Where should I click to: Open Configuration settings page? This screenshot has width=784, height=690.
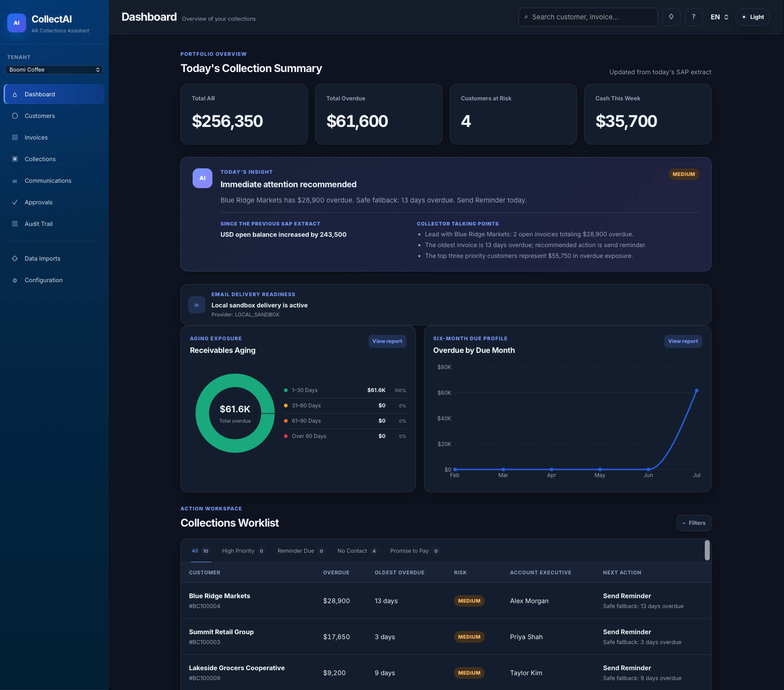point(54,280)
